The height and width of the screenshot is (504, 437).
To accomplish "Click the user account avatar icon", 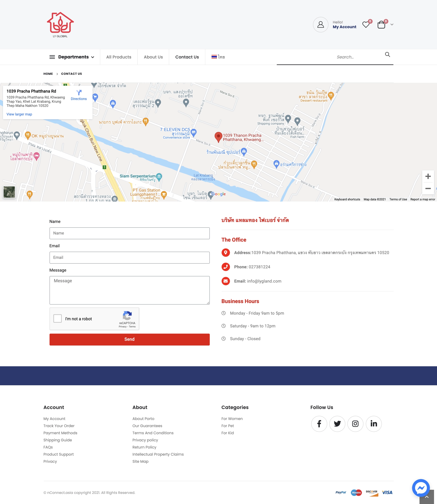I will (321, 25).
